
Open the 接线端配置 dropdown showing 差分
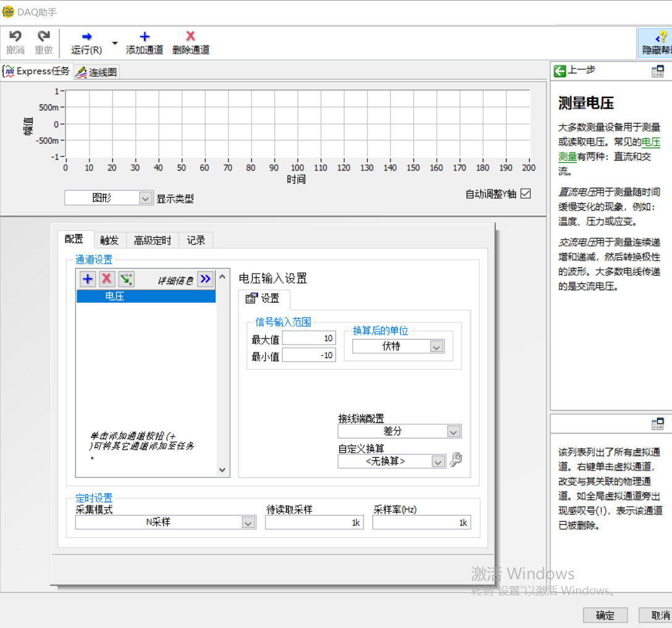click(x=453, y=431)
